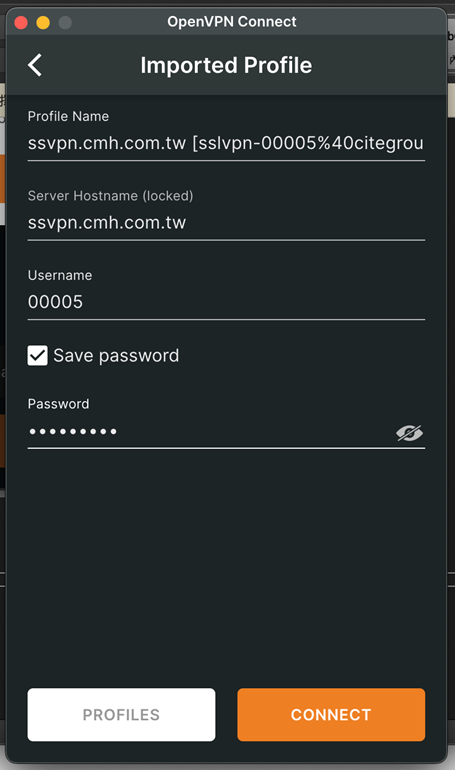Click the Profile Name label
The width and height of the screenshot is (455, 770).
pos(68,116)
